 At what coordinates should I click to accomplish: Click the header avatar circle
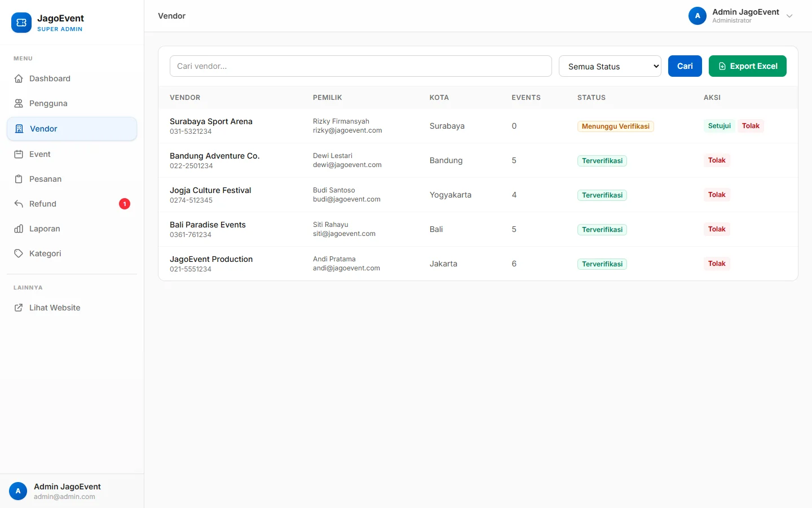(698, 16)
